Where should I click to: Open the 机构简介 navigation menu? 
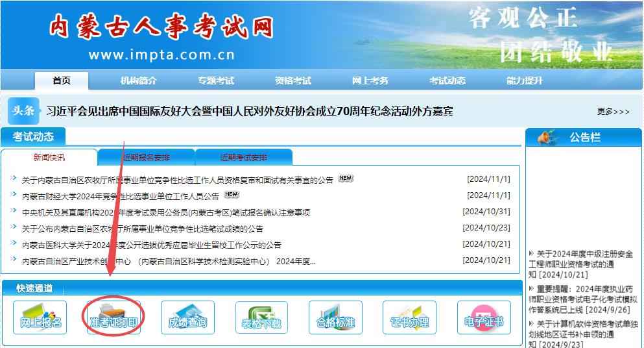pos(138,81)
